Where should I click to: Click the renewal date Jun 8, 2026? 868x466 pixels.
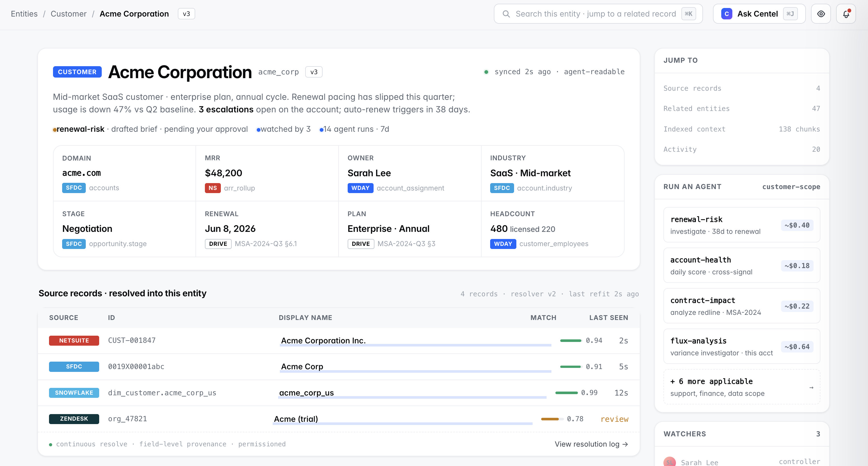click(230, 229)
